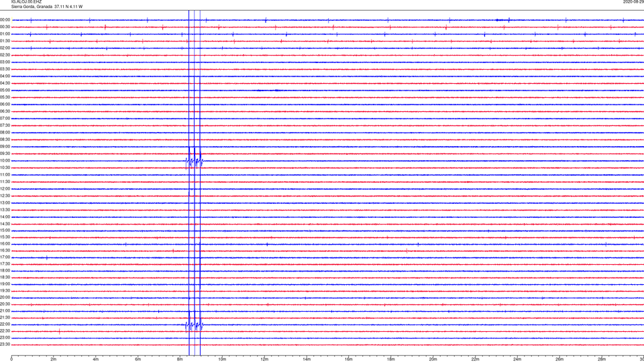Screen dimensions: 644x362
Task: Click the 01:30 row label
Action: pyautogui.click(x=5, y=41)
